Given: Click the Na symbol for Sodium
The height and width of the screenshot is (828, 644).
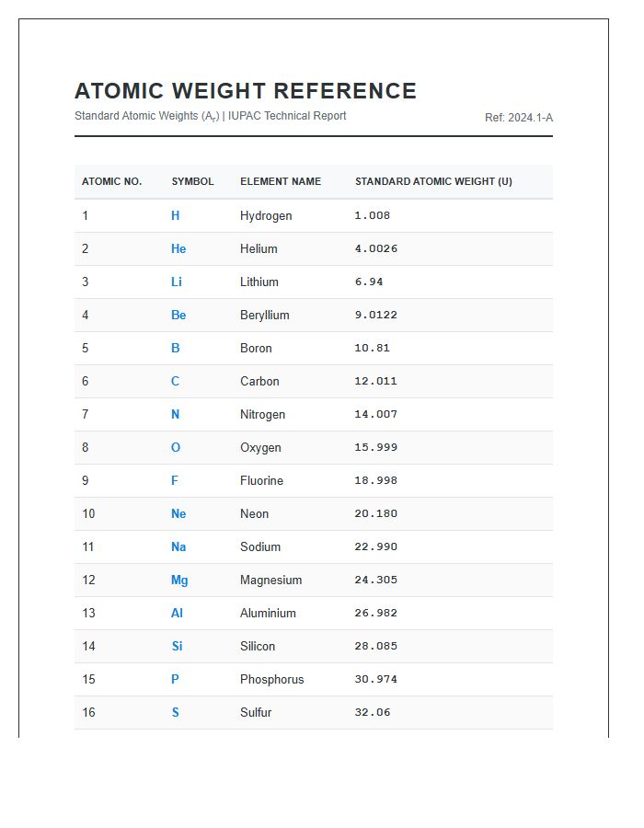Looking at the screenshot, I should 178,546.
